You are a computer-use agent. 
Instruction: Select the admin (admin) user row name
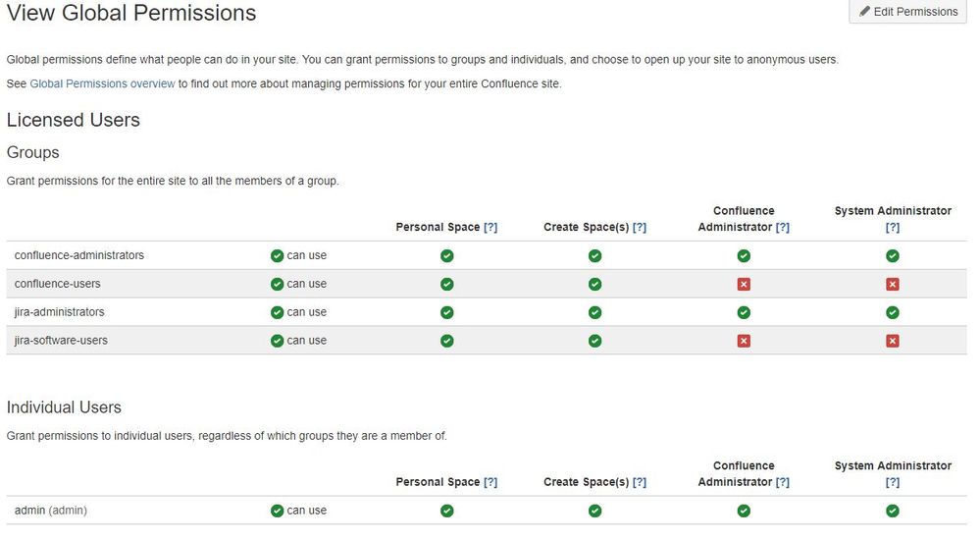tap(51, 511)
